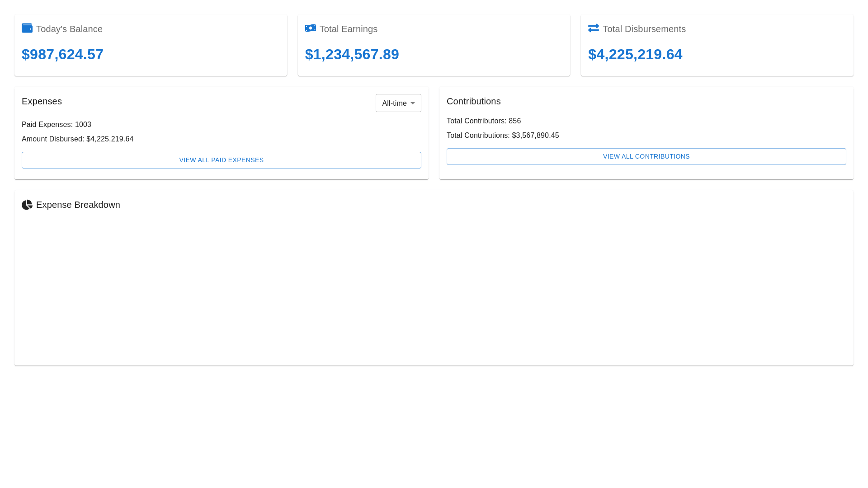Click the Total Disbursements card title
The height and width of the screenshot is (488, 868).
[644, 29]
